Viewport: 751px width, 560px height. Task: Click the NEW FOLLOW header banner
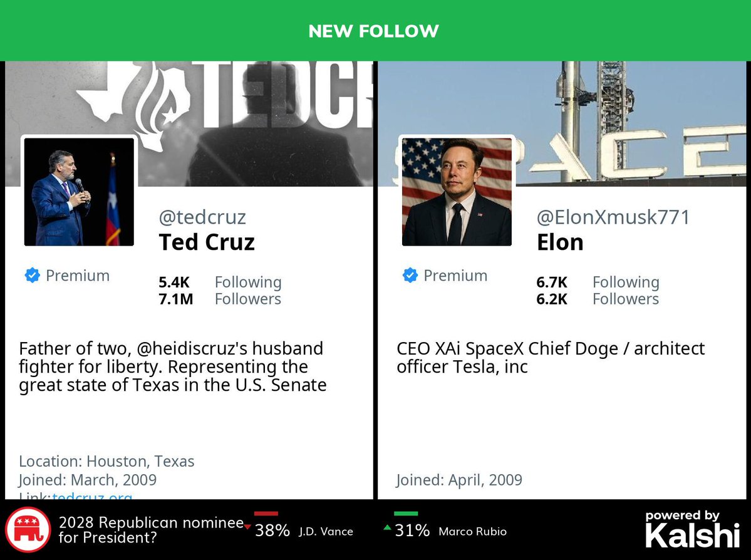374,31
